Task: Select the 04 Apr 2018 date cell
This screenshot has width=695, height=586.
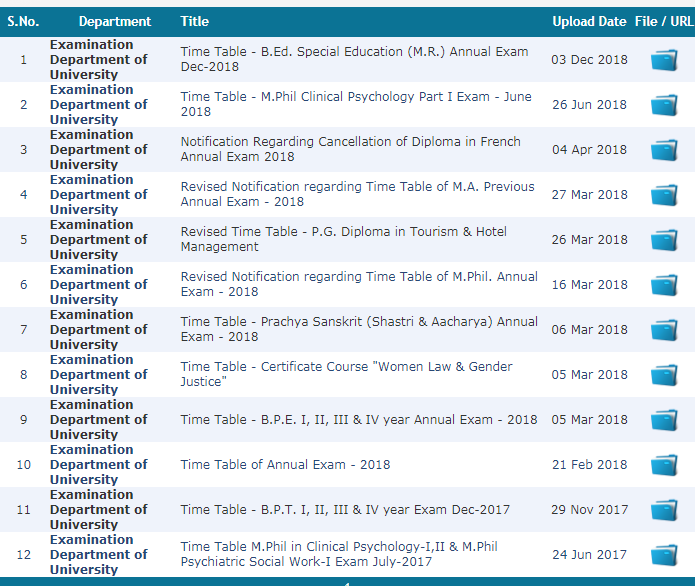Action: (x=589, y=150)
